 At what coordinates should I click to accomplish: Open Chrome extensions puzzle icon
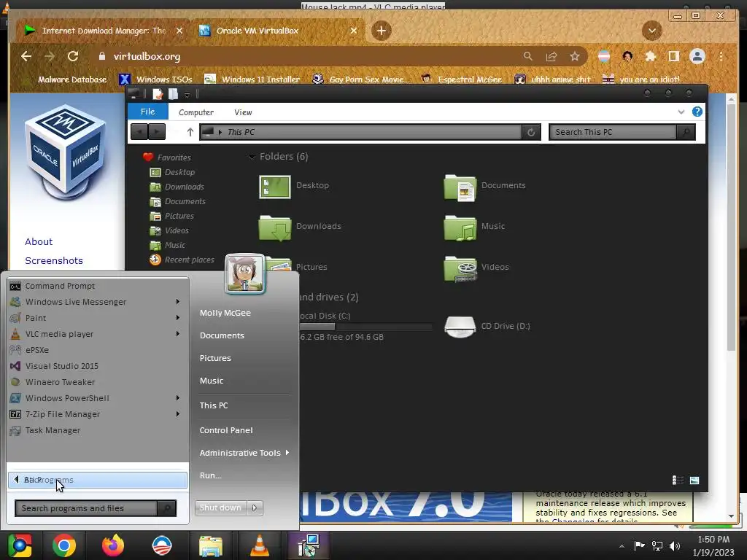(650, 56)
